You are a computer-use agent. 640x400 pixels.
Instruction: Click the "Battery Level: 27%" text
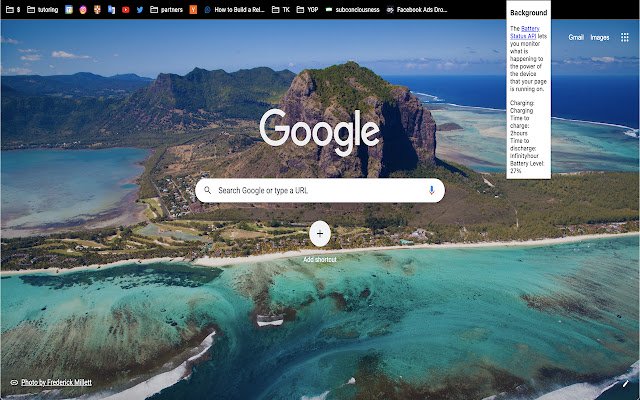tap(527, 167)
